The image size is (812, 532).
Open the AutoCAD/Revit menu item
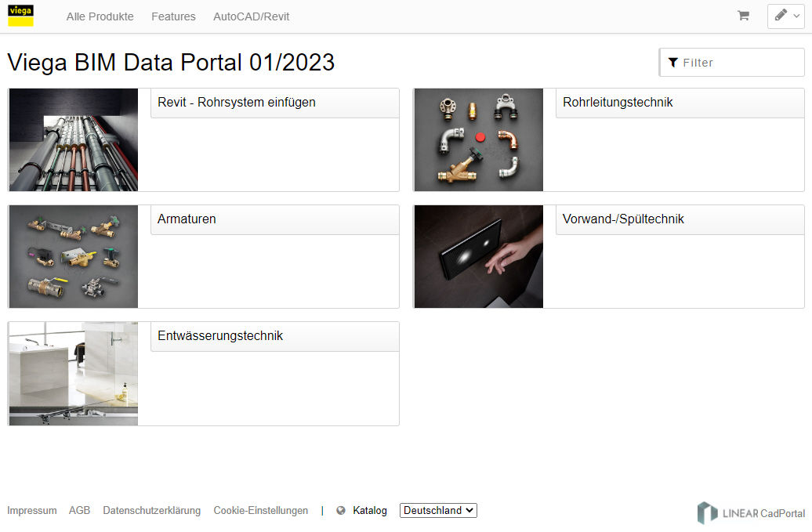[x=251, y=16]
